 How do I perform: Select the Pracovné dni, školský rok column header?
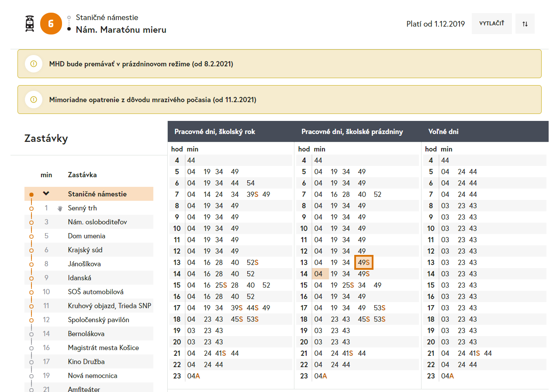click(214, 131)
